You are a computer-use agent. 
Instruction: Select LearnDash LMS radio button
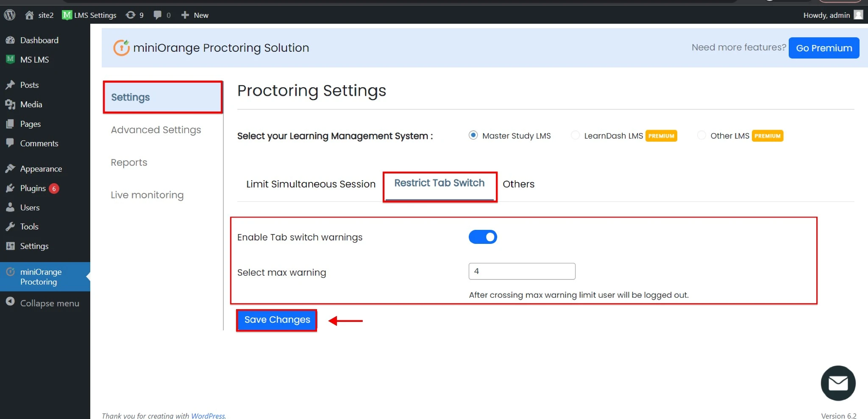[x=575, y=135]
